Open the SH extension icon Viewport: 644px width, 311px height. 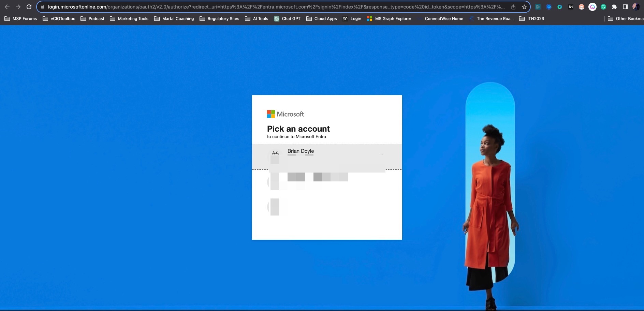571,7
